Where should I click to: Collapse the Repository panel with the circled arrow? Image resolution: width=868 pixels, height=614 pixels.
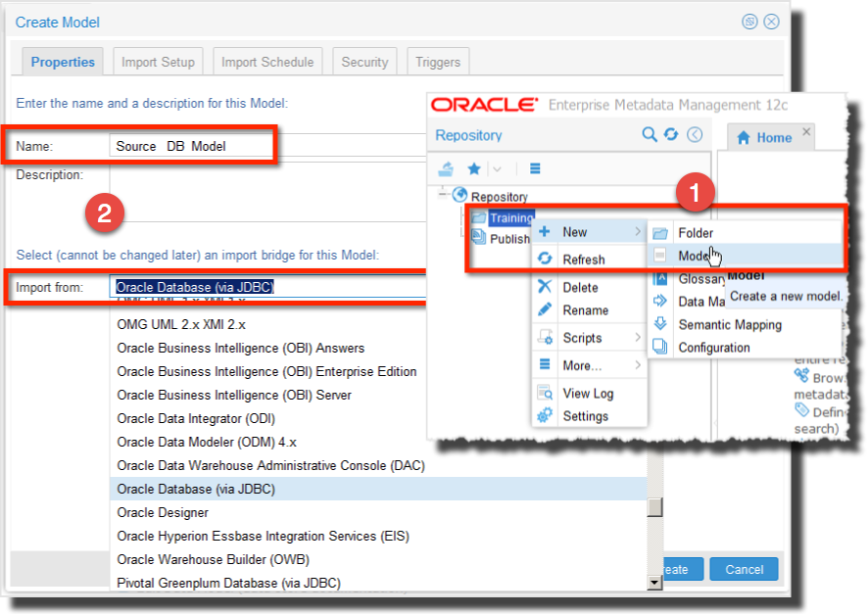click(695, 134)
